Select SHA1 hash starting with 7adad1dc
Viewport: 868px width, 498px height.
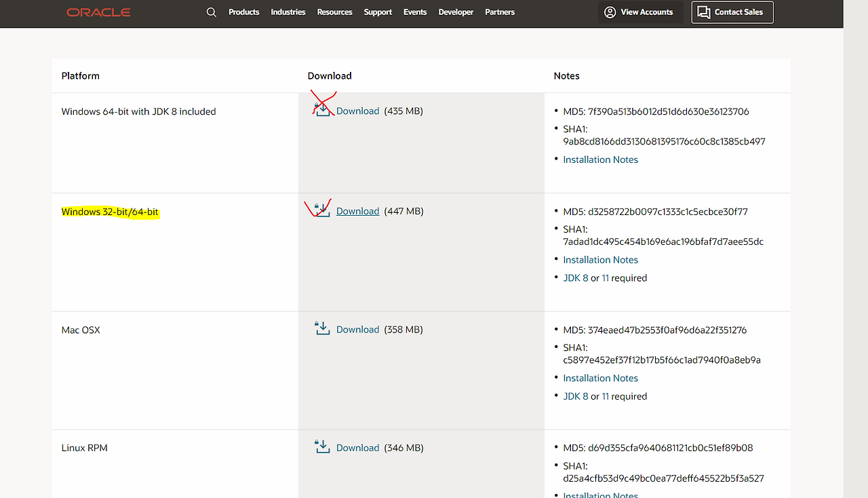pyautogui.click(x=663, y=242)
